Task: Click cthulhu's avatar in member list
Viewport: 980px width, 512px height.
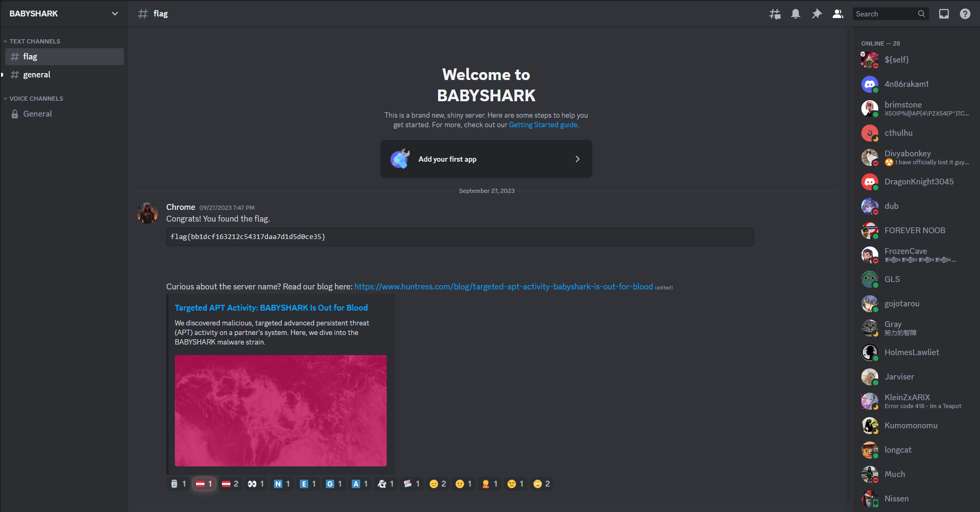Action: [x=869, y=133]
